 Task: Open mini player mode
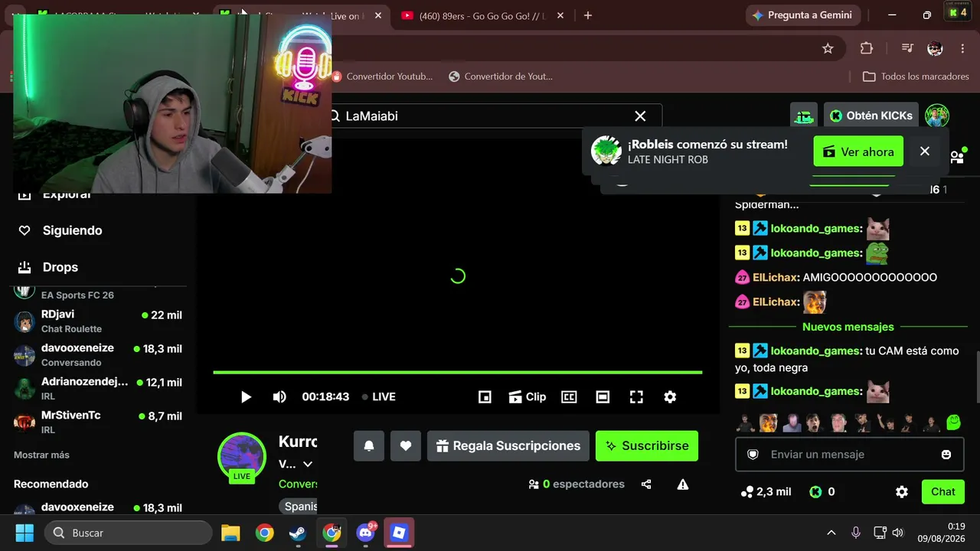(485, 396)
